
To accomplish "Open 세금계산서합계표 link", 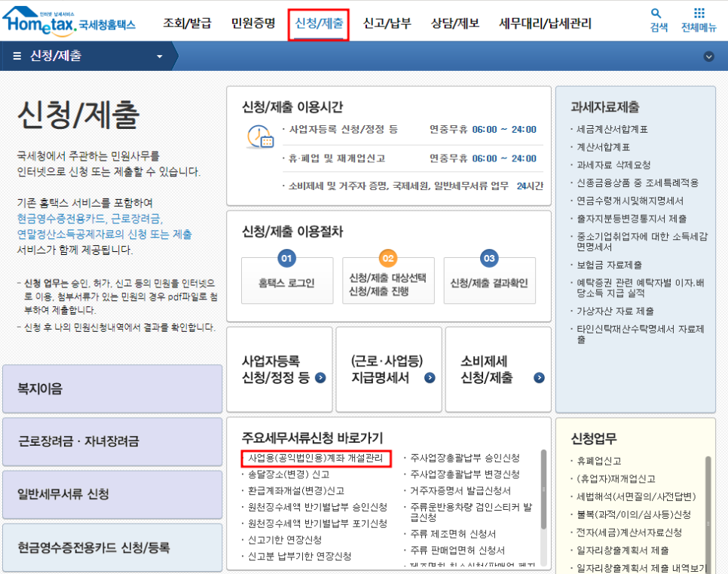I will pos(612,130).
